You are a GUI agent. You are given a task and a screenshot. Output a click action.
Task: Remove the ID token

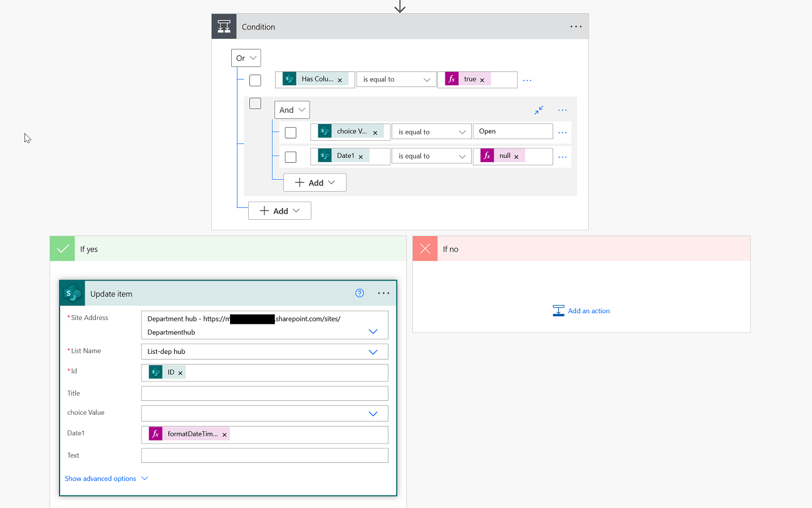pos(180,373)
